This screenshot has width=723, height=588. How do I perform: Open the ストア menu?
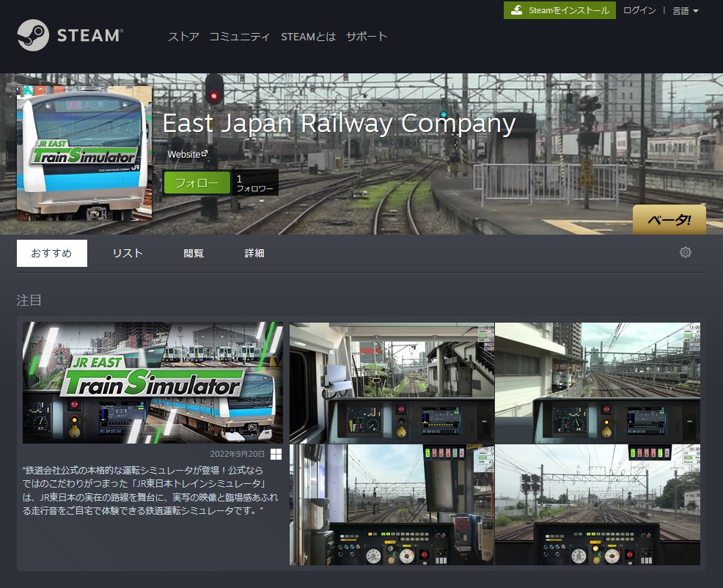[183, 37]
